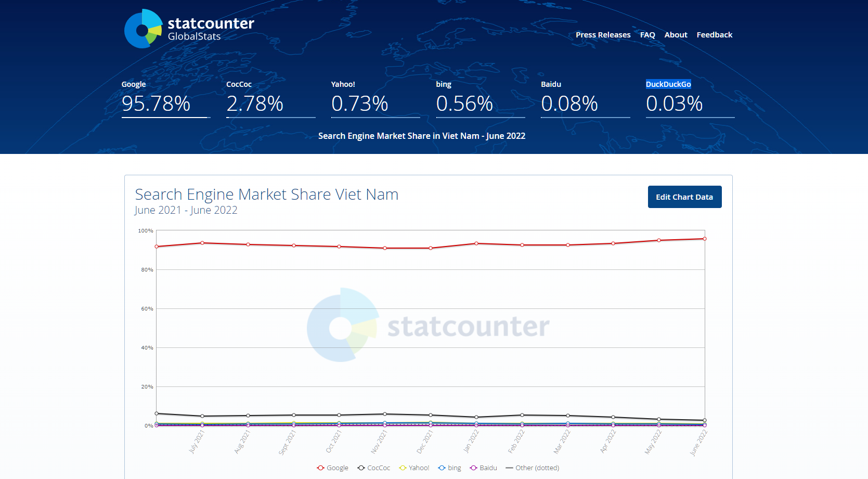Click the Baidu 0.08% stat

coord(569,103)
